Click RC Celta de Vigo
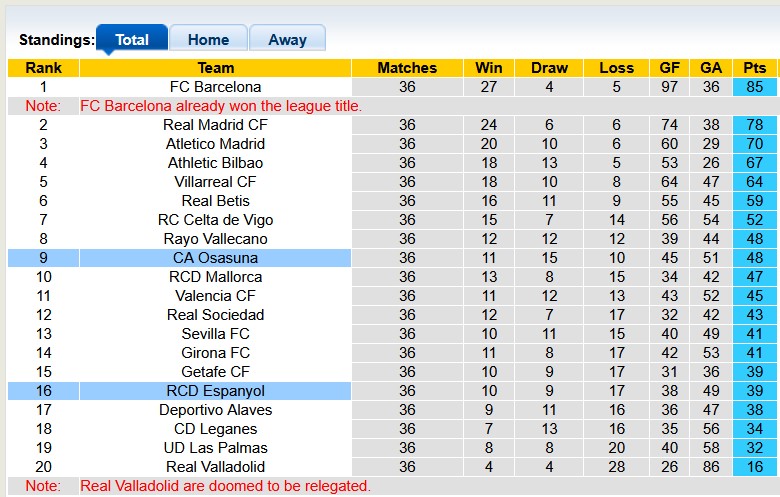The image size is (780, 497). pos(215,220)
